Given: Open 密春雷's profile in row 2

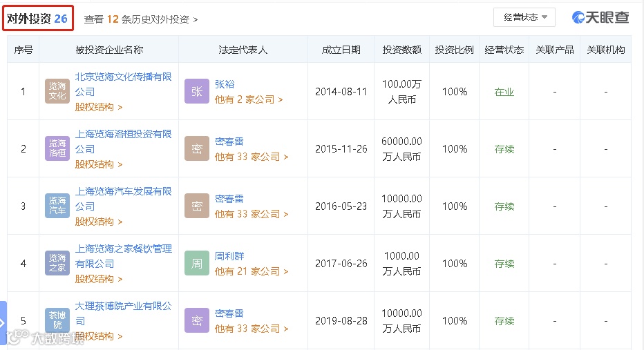Looking at the screenshot, I should [229, 142].
